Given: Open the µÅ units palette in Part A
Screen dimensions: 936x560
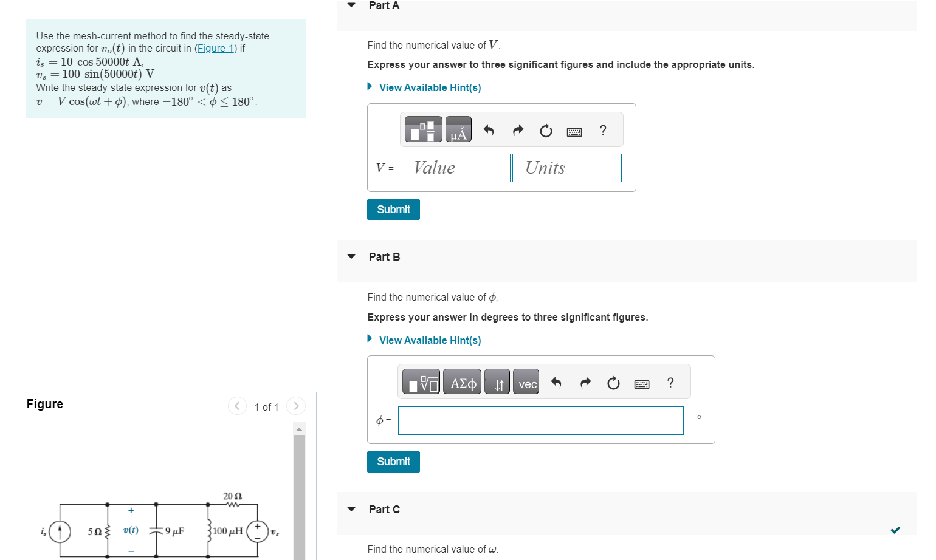Looking at the screenshot, I should [458, 129].
